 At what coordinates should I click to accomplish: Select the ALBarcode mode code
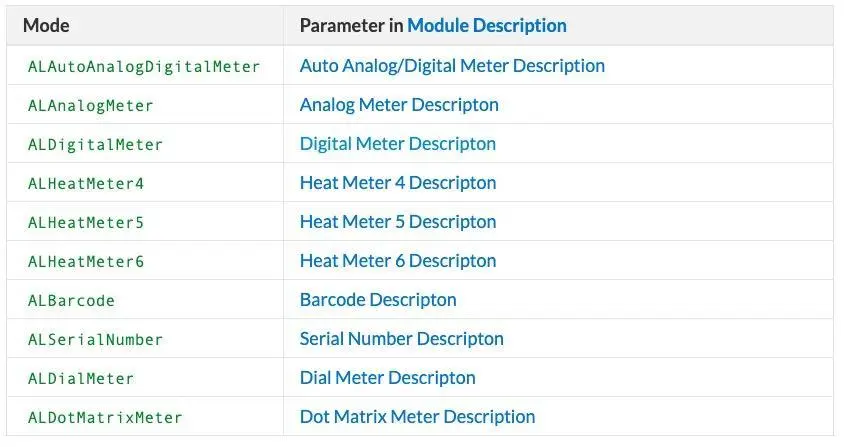coord(71,301)
